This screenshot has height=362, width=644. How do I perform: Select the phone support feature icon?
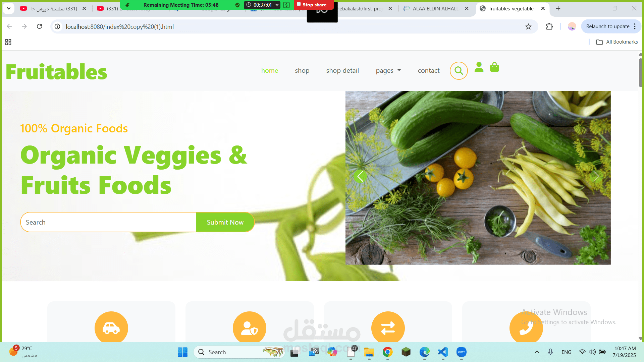click(526, 328)
